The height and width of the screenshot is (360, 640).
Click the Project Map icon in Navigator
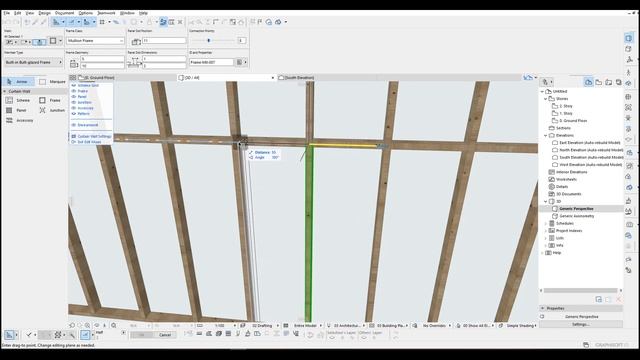pyautogui.click(x=588, y=82)
